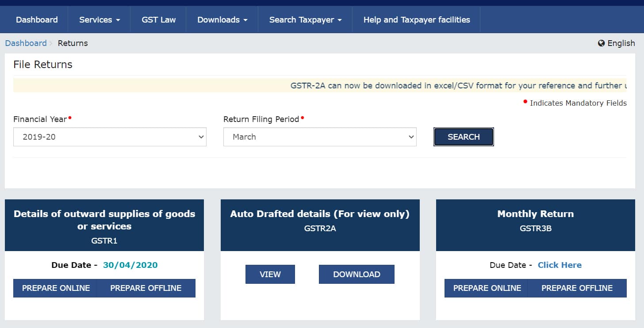Open Help and Taxpayer facilities
Image resolution: width=644 pixels, height=328 pixels.
[x=416, y=19]
